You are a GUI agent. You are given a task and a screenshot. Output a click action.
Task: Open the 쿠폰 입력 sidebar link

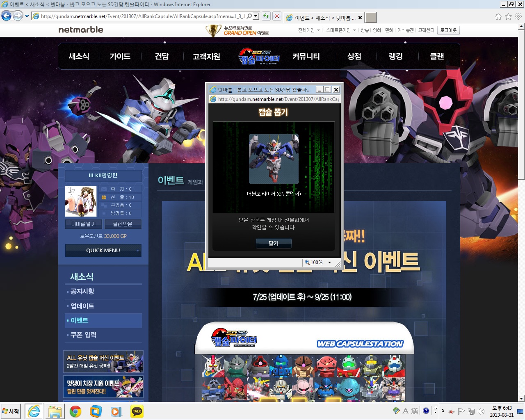[x=83, y=335]
